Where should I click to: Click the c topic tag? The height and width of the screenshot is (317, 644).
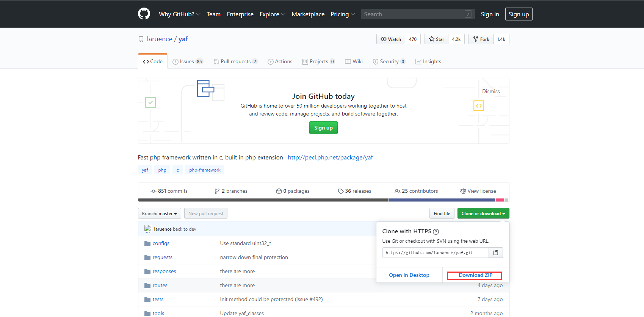[x=177, y=170]
